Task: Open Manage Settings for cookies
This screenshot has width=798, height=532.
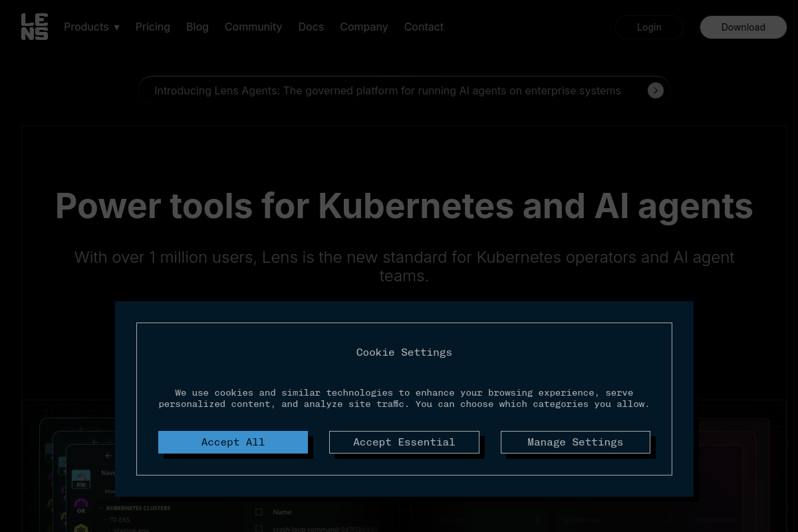Action: click(575, 442)
